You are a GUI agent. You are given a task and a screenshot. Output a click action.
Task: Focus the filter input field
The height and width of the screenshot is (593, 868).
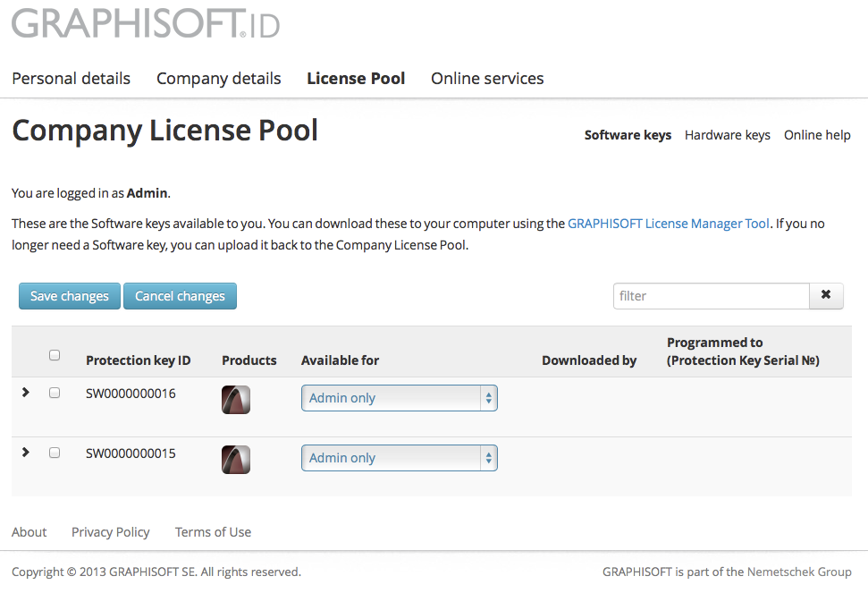(712, 296)
